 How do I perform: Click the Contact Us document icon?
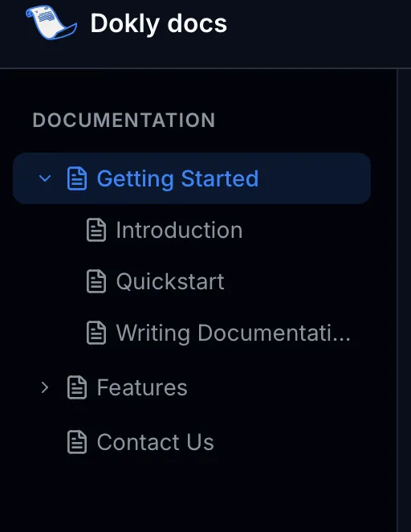point(77,442)
